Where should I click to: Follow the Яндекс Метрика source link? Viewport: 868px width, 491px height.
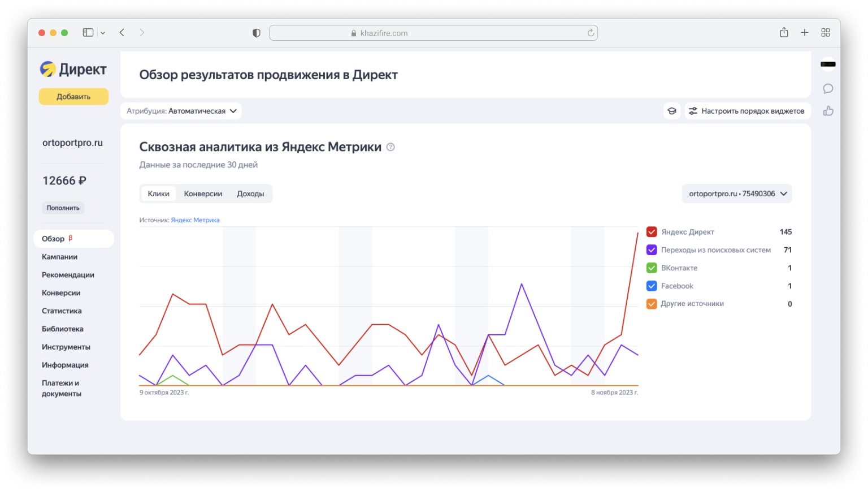pyautogui.click(x=195, y=220)
